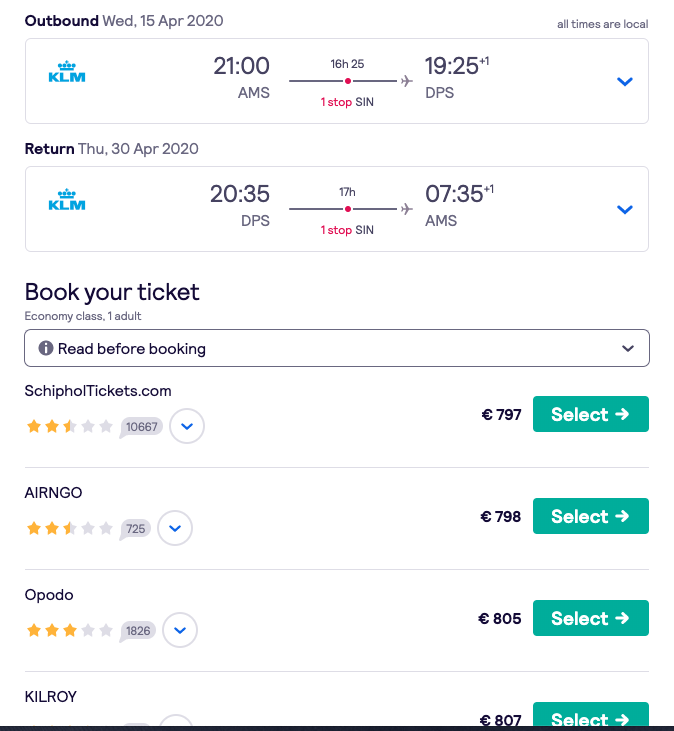Expand the return flight details chevron
The width and height of the screenshot is (674, 731).
[625, 210]
